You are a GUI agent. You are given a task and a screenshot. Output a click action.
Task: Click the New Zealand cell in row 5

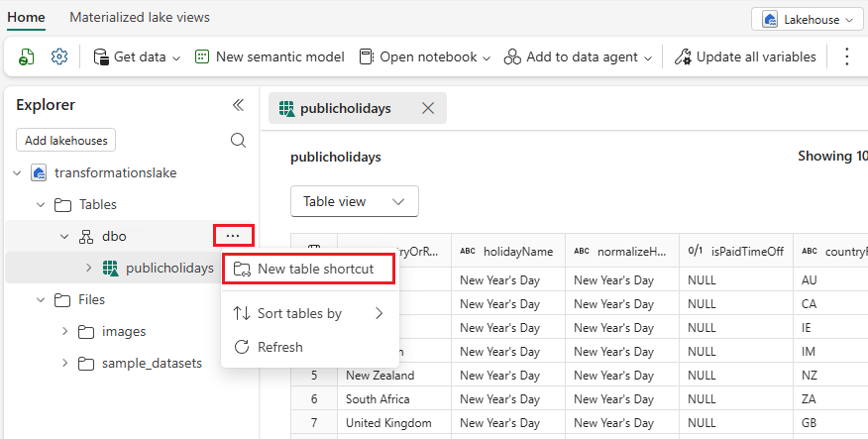tap(394, 376)
